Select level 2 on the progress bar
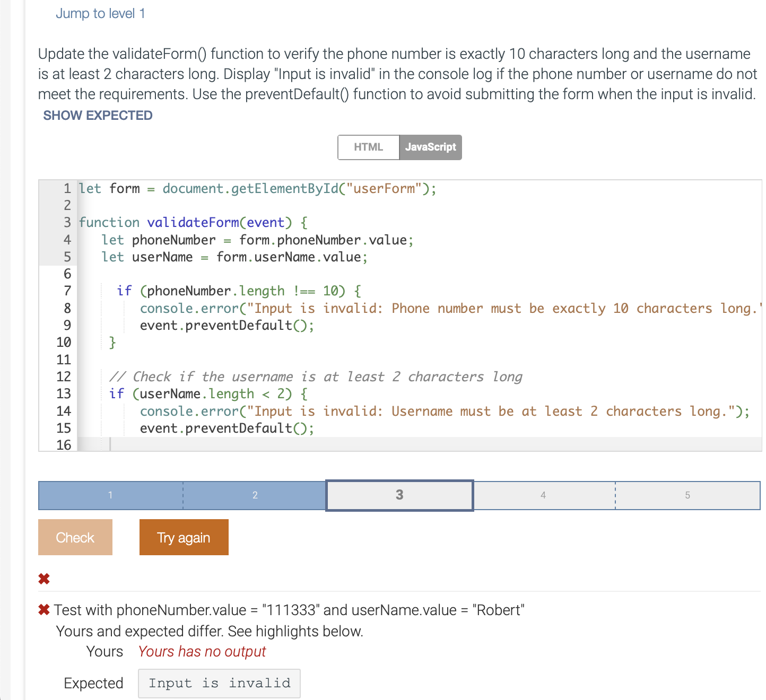 255,495
